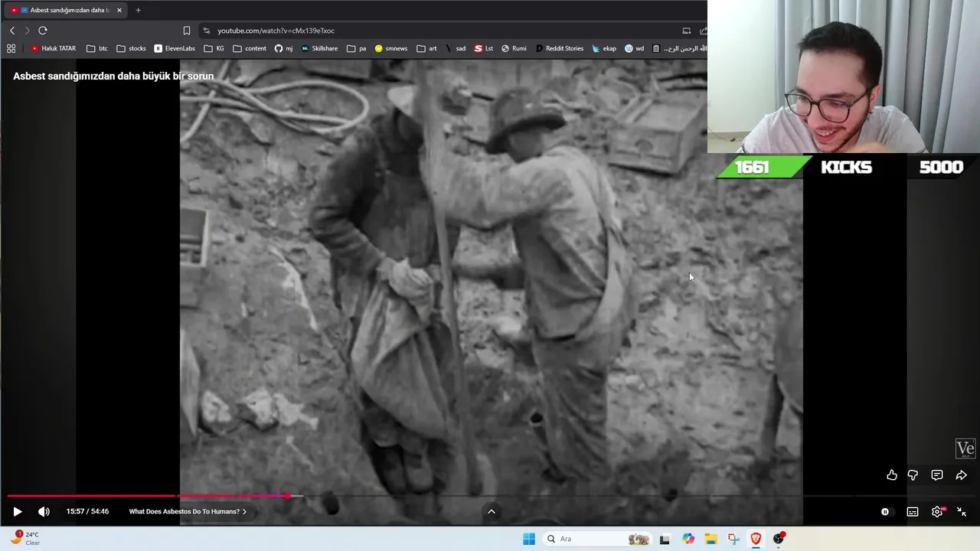The width and height of the screenshot is (980, 551).
Task: Open the Skillshare bookmark
Action: pos(319,48)
